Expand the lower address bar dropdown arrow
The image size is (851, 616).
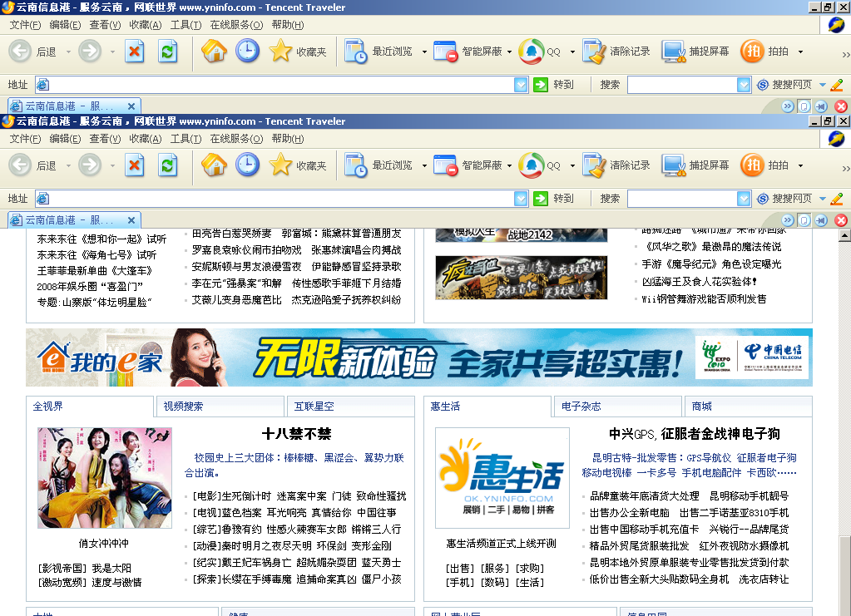[x=522, y=199]
